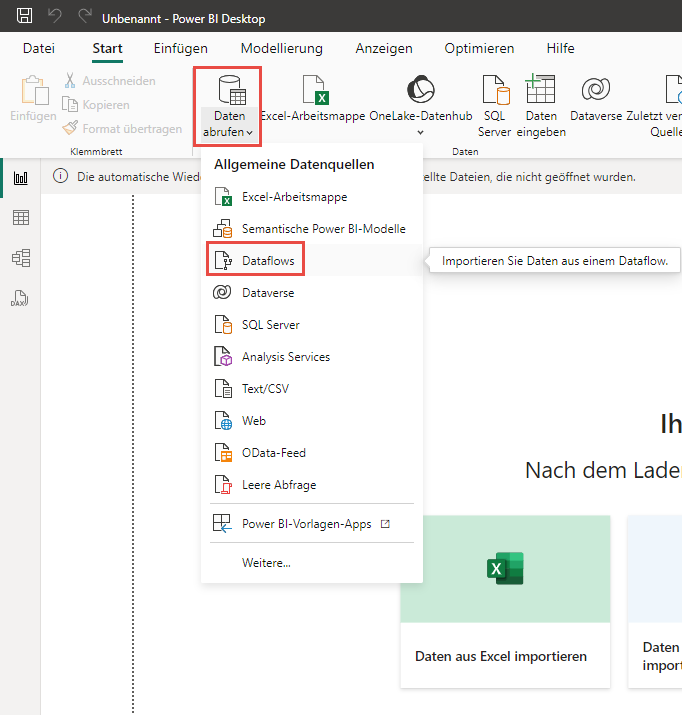Click Daten eingeben in the ribbon
Image resolution: width=682 pixels, height=715 pixels.
pyautogui.click(x=541, y=106)
